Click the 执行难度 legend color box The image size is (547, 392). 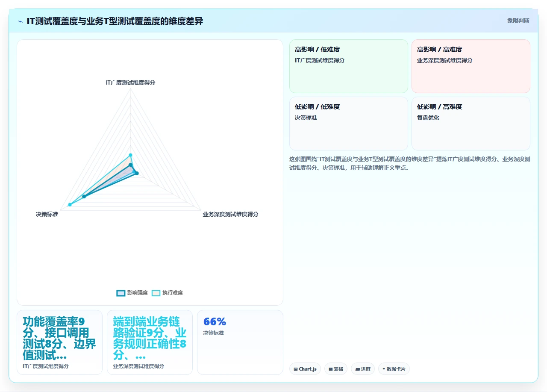(156, 293)
